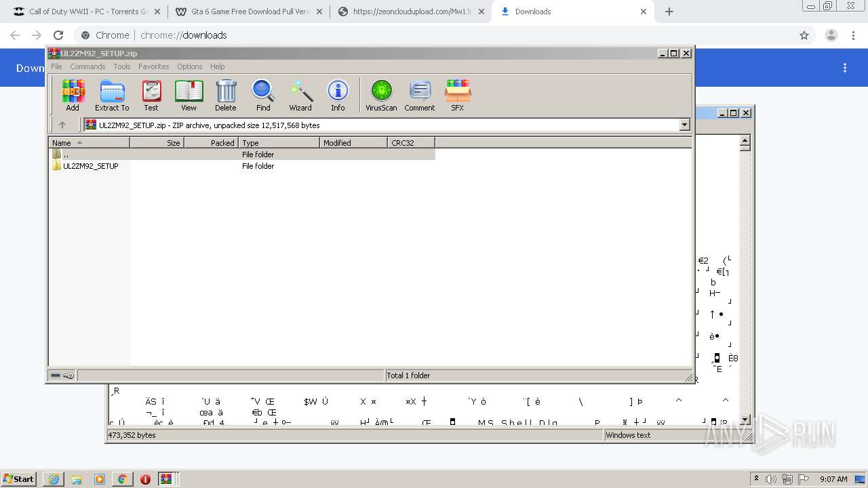Select the parent '..' folder row

(242, 155)
